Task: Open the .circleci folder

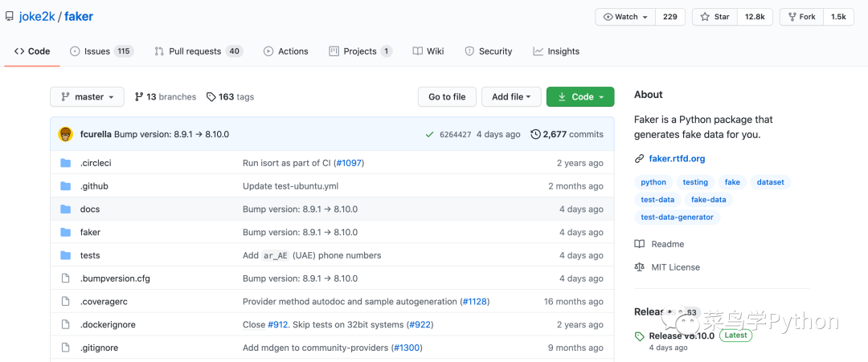Action: point(96,163)
